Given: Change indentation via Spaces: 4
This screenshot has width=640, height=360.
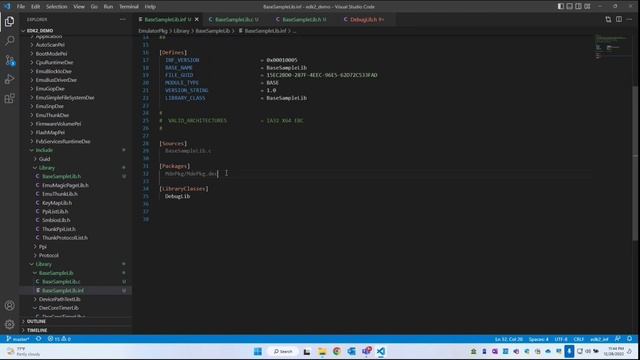Looking at the screenshot, I should [539, 339].
